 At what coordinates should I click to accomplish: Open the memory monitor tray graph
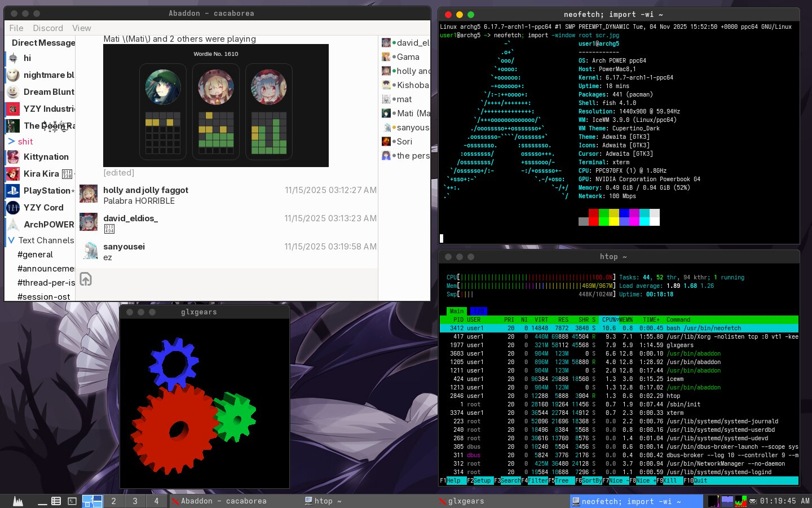[727, 501]
